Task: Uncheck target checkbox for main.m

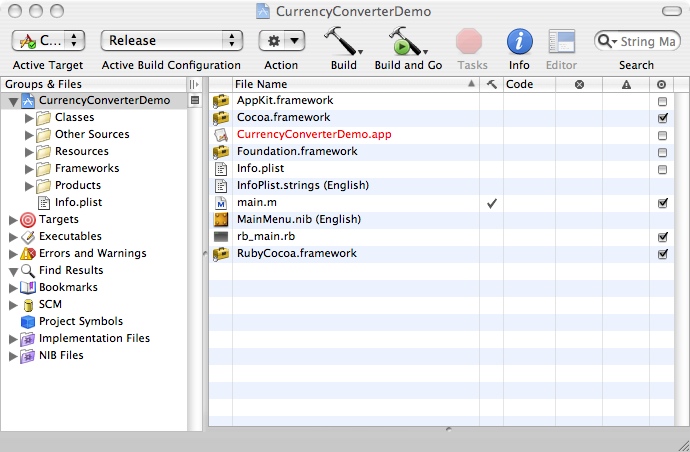Action: pyautogui.click(x=662, y=203)
